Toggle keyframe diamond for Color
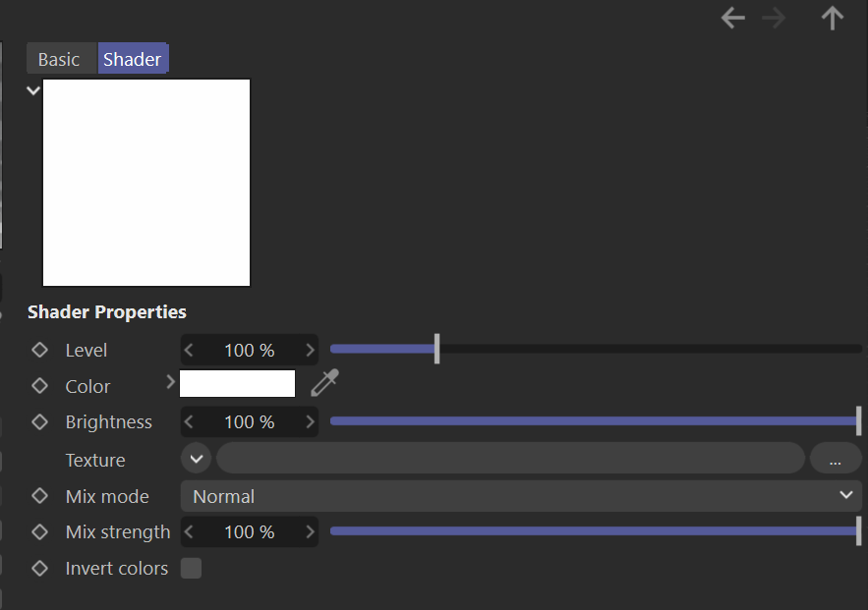Image resolution: width=868 pixels, height=610 pixels. (x=40, y=385)
